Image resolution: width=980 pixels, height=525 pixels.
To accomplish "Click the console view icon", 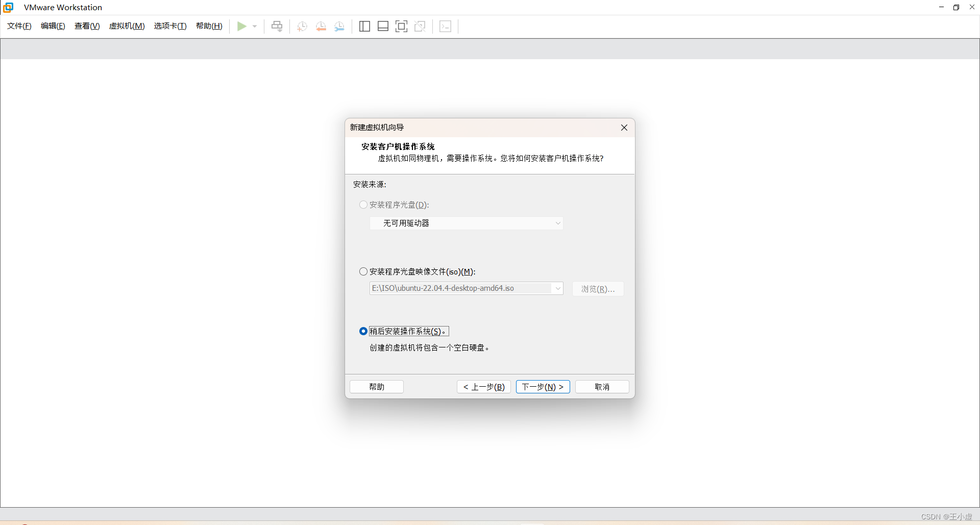I will click(445, 27).
